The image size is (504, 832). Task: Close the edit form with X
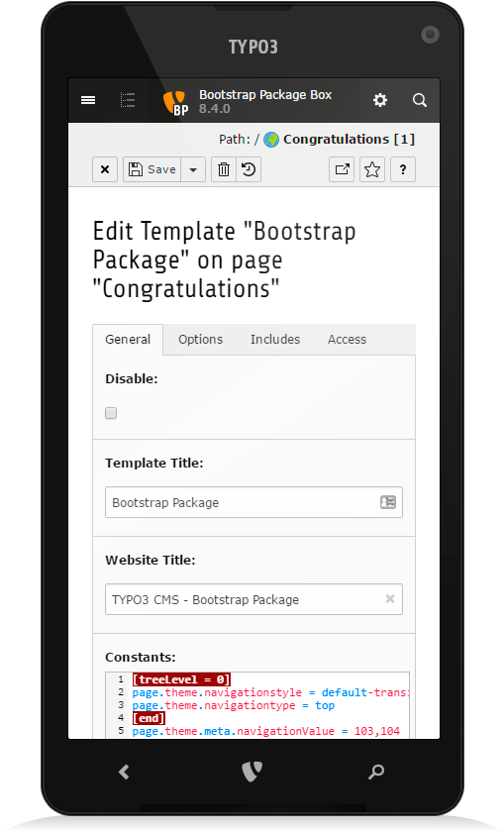[105, 169]
